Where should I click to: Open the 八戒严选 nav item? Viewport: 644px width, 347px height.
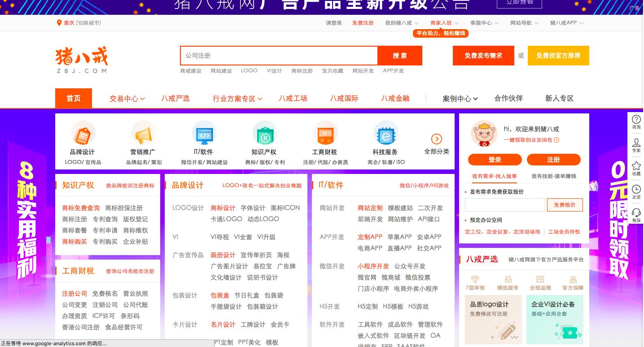click(175, 98)
